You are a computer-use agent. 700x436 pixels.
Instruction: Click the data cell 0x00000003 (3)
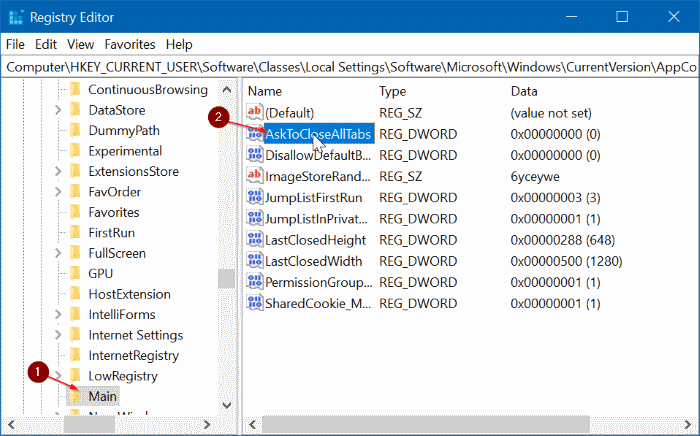[555, 197]
